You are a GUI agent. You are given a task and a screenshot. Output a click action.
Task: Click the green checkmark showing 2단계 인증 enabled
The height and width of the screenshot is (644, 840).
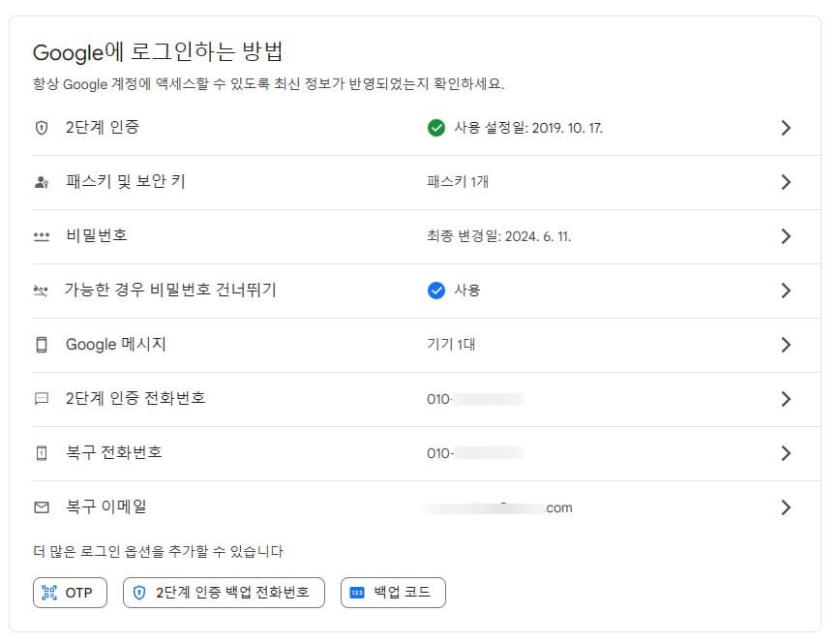(437, 127)
